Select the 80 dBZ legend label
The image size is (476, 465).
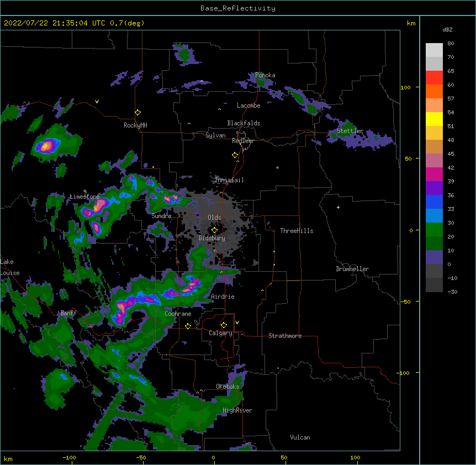click(451, 44)
